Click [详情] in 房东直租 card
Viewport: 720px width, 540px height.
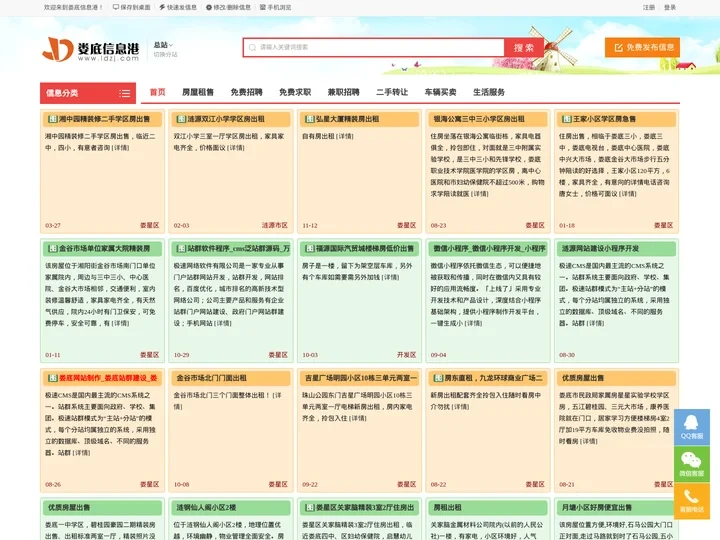460,407
